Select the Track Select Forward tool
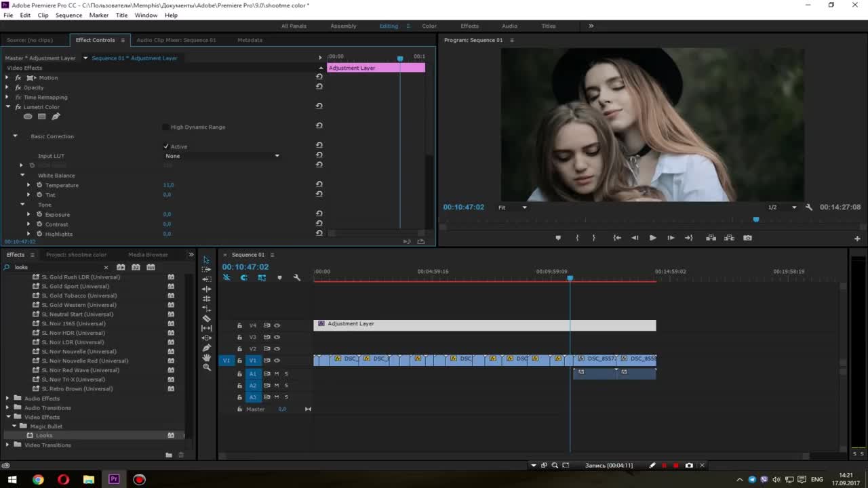This screenshot has height=488, width=868. pos(206,269)
